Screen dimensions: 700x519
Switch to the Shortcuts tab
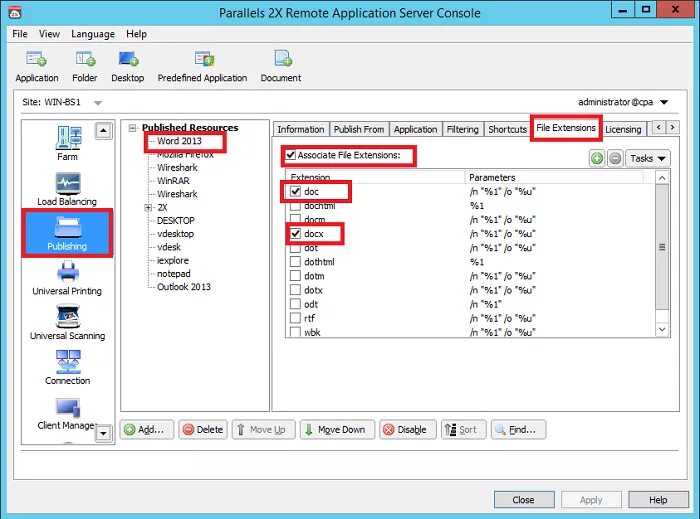[508, 129]
